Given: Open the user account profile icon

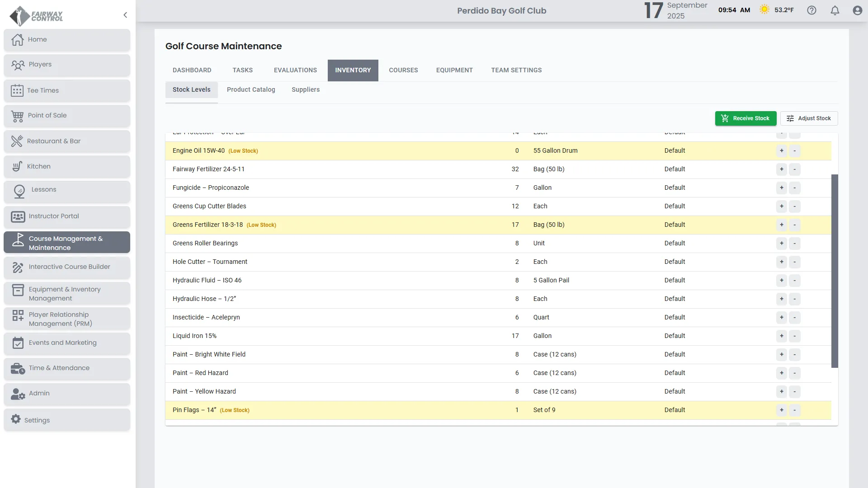Looking at the screenshot, I should [858, 10].
